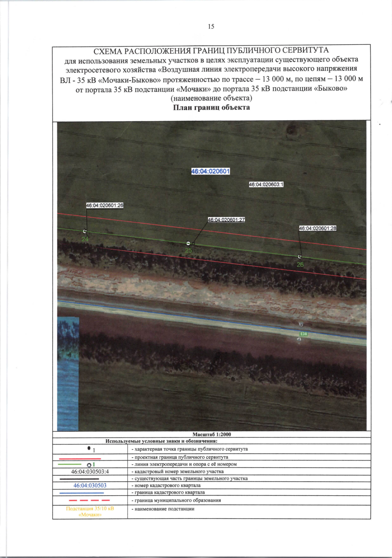Click the solid red servitude boundary sample
Screen dimensions: 392x558
point(80,459)
